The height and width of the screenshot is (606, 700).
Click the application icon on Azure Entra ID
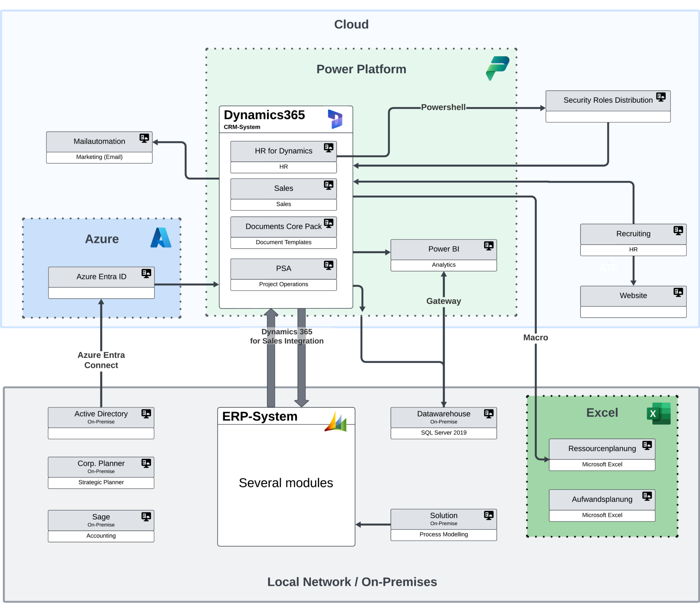[146, 274]
